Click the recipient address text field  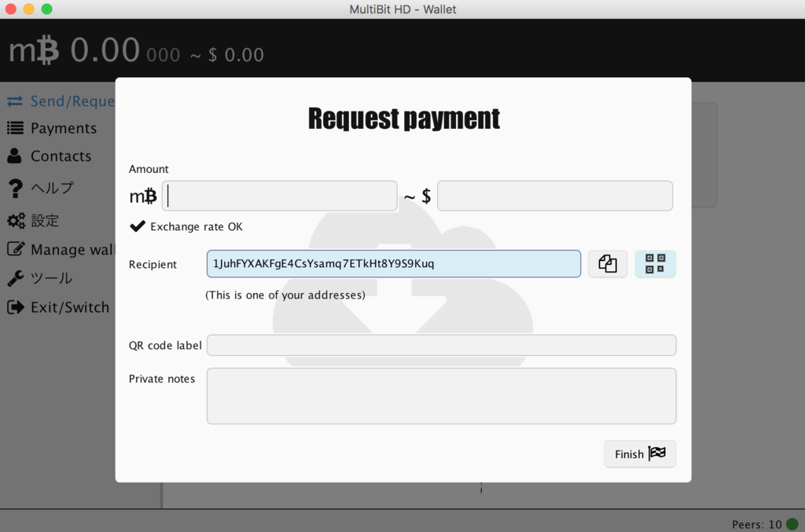pos(393,264)
